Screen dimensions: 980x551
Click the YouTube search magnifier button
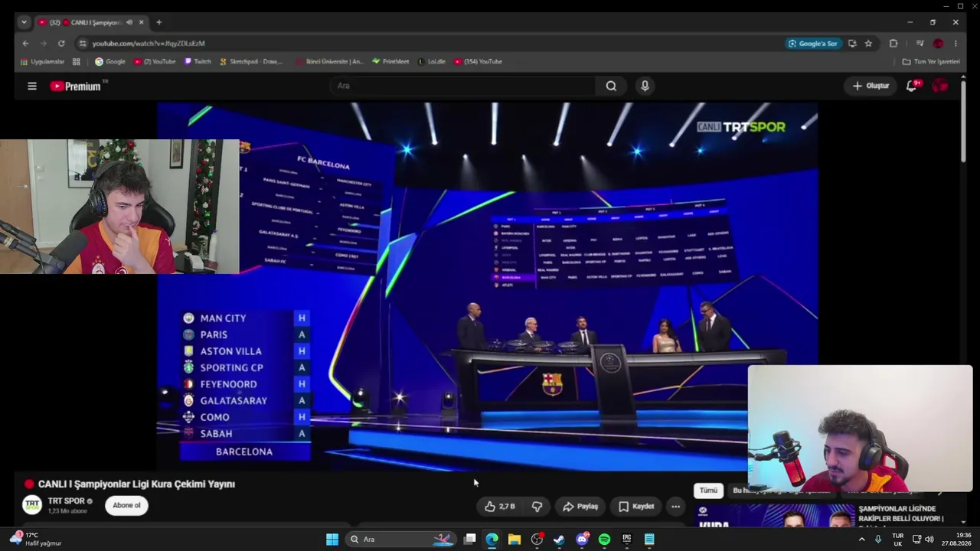pos(611,86)
